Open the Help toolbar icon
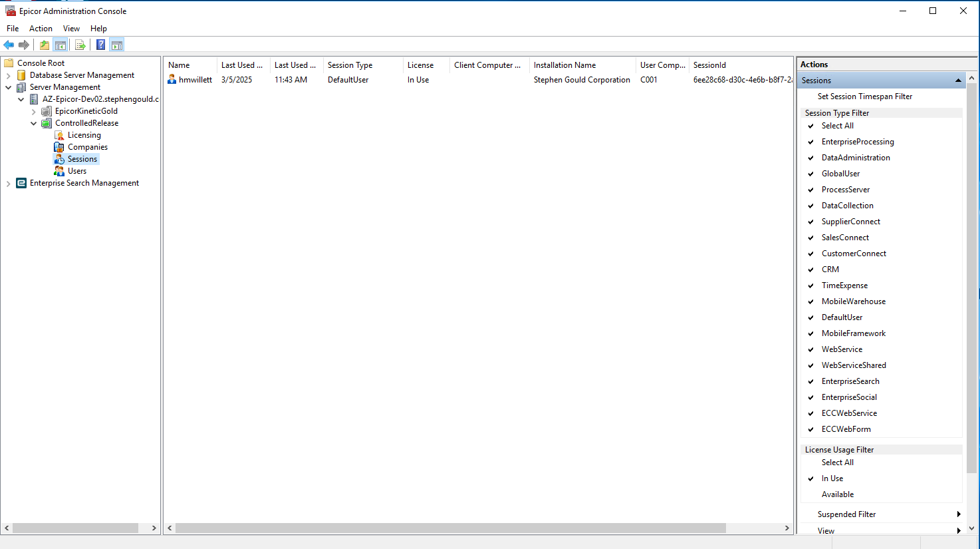 (x=100, y=45)
